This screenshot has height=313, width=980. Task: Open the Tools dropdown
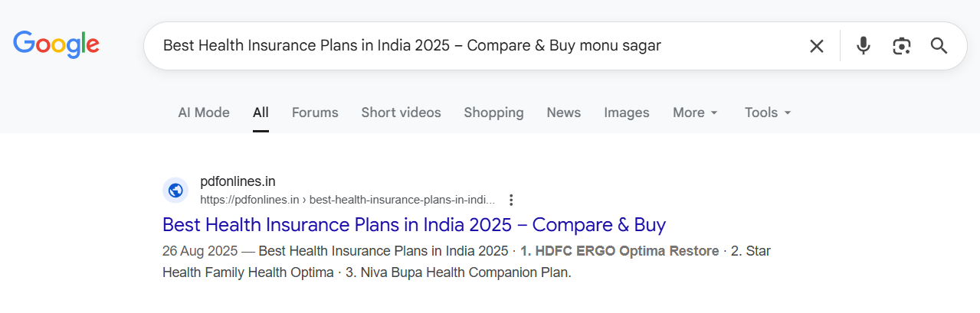[767, 112]
